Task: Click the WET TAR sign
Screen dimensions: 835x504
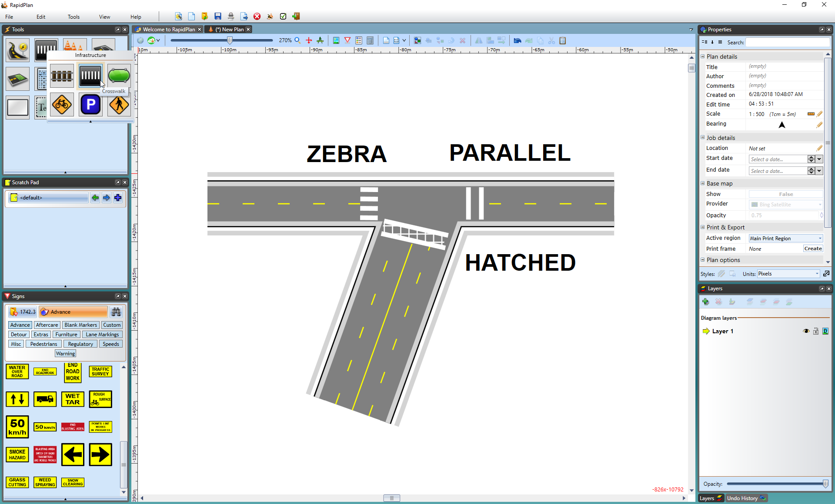Action: (73, 399)
